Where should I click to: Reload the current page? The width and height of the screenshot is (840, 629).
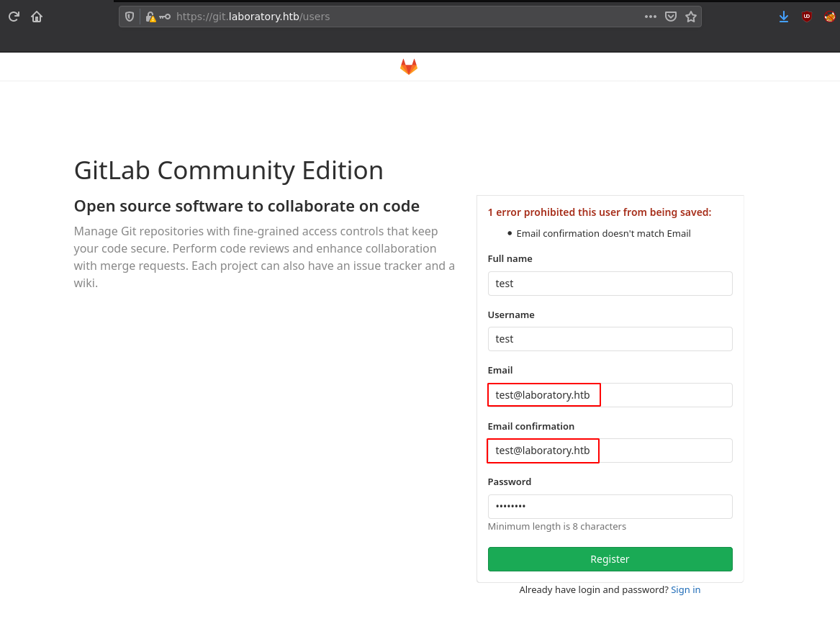[x=14, y=17]
